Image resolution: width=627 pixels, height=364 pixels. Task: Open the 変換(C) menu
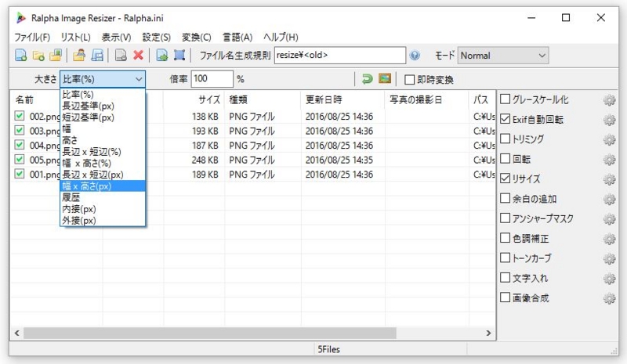point(197,37)
